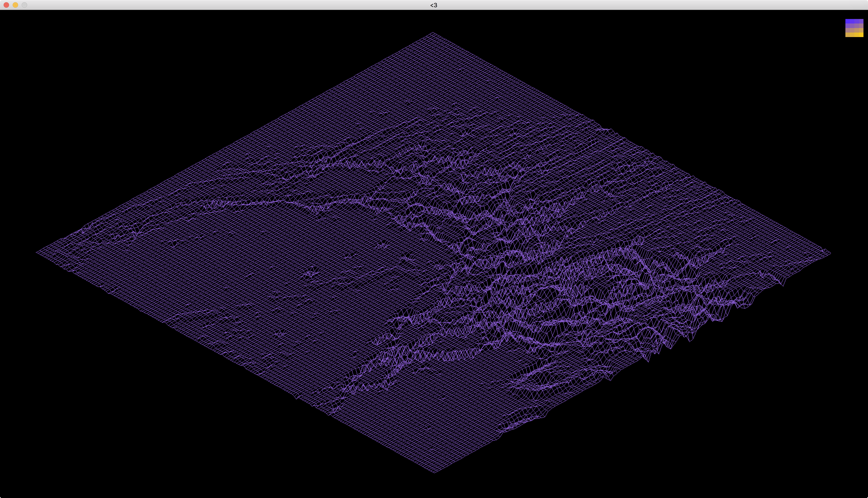Close the <3 window with the red button
This screenshot has width=868, height=498.
coord(6,5)
